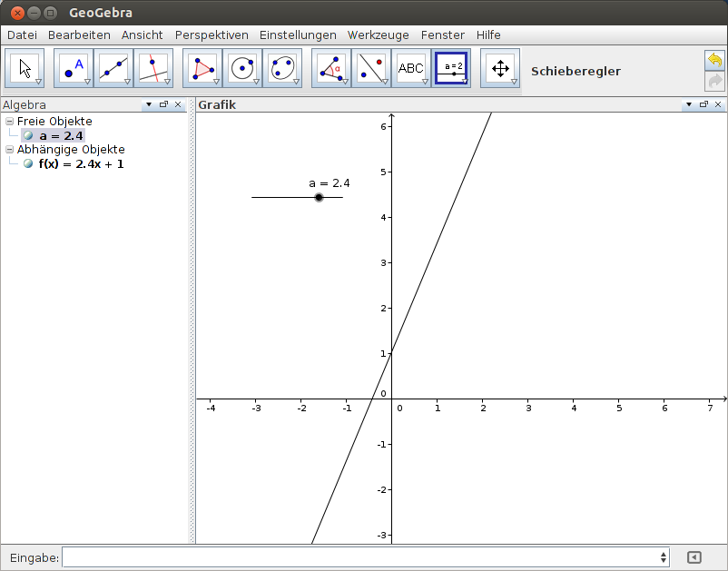
Task: Activate the Move Graphics View tool
Action: point(500,66)
